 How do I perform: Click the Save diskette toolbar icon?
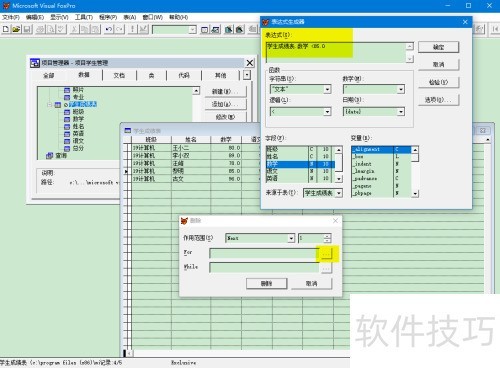click(27, 29)
